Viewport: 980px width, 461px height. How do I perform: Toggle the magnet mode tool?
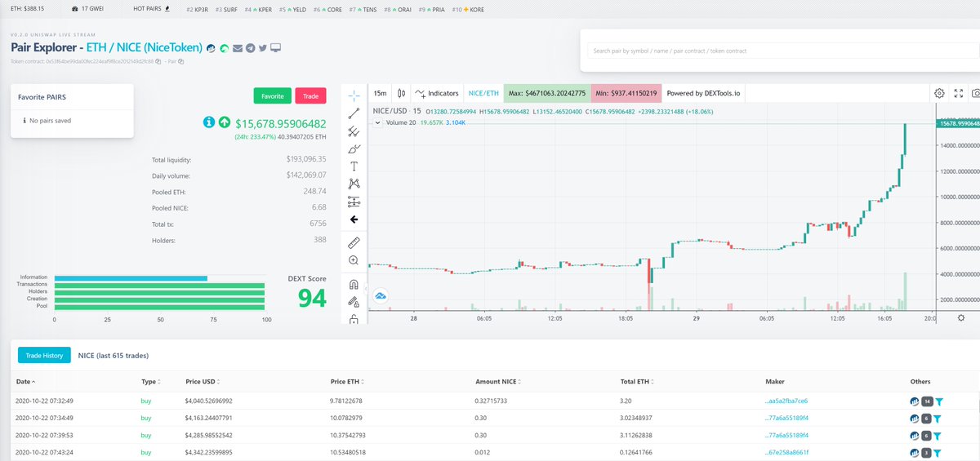pyautogui.click(x=354, y=285)
